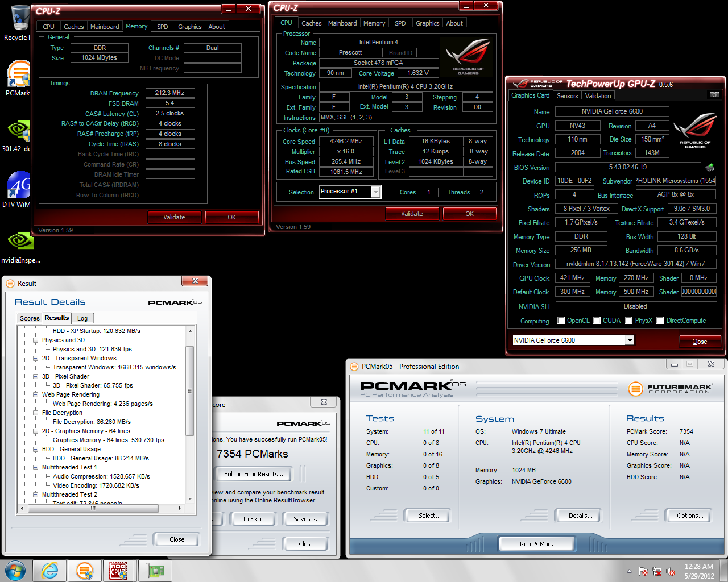Click Submit Your Results button
728x582 pixels.
pos(254,474)
